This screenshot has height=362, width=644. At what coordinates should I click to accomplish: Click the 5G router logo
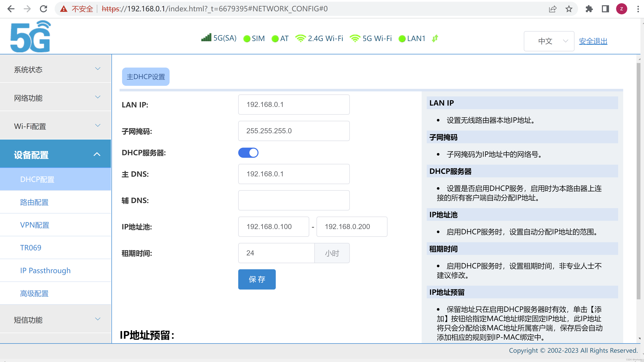point(30,36)
